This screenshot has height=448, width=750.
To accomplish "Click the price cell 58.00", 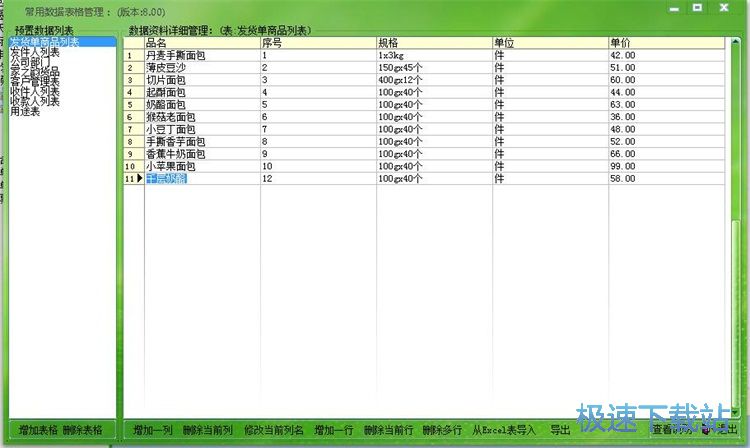I will click(x=667, y=178).
